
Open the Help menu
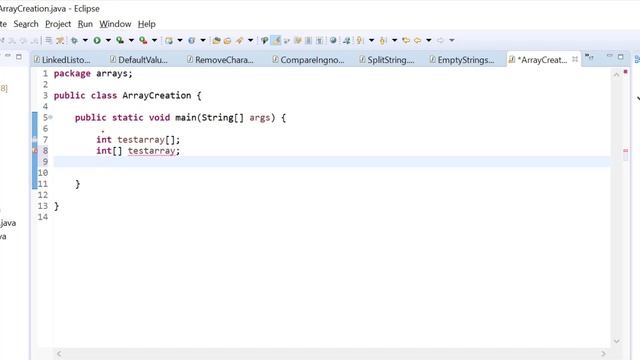(x=147, y=24)
